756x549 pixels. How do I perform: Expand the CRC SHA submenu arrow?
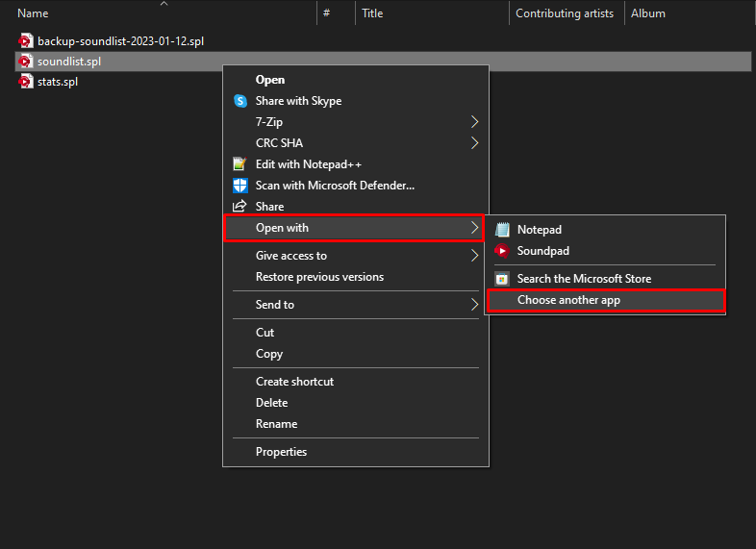pyautogui.click(x=474, y=143)
